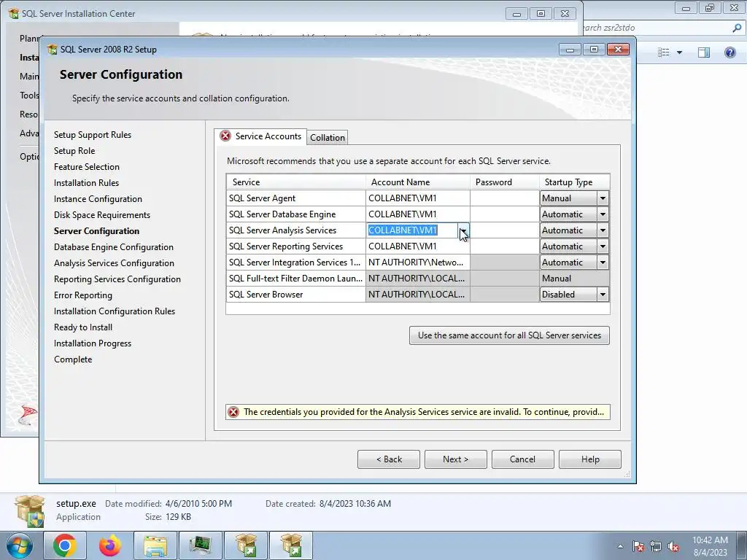The width and height of the screenshot is (747, 560).
Task: Click the Back button
Action: coord(389,459)
